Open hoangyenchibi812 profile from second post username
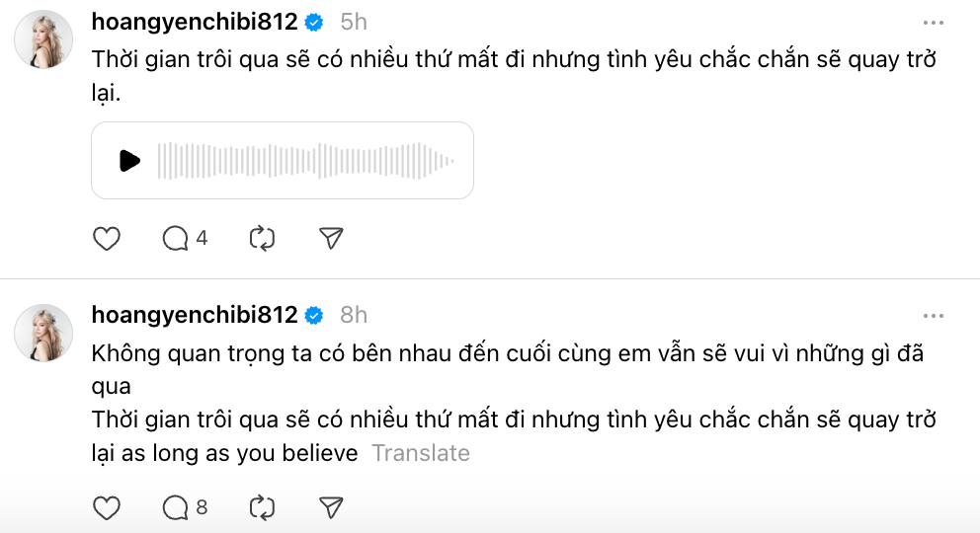Screen dimensions: 980x533 tap(194, 315)
